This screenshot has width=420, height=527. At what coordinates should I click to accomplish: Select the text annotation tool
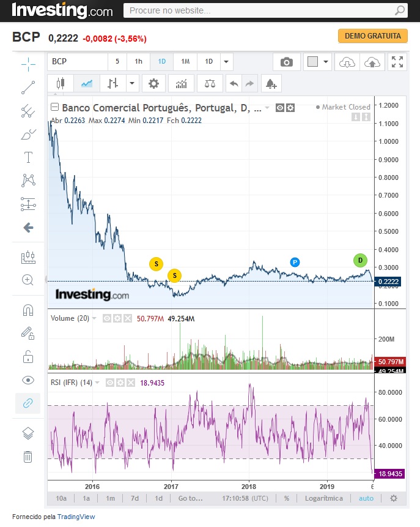point(28,157)
